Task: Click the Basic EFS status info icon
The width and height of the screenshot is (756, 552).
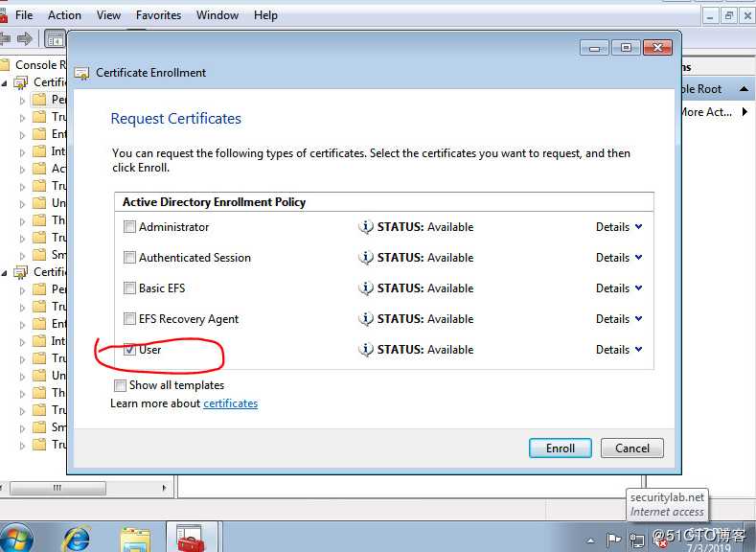Action: (366, 287)
